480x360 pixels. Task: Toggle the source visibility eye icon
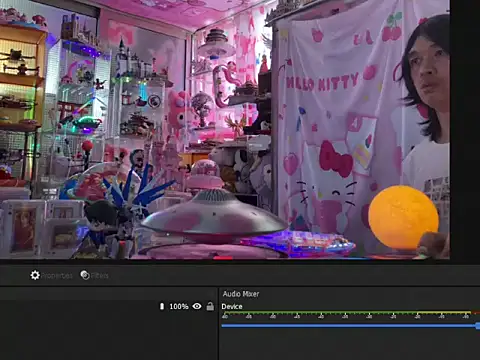(197, 306)
